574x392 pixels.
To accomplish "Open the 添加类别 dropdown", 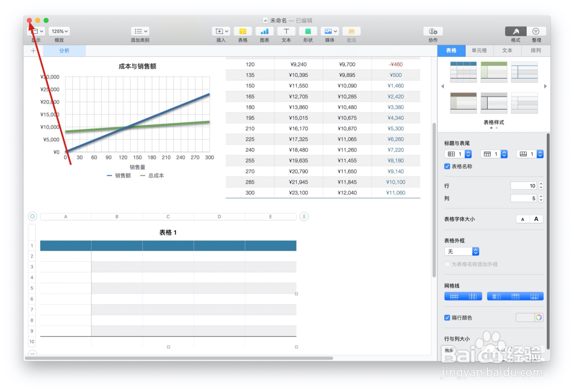I will point(140,31).
